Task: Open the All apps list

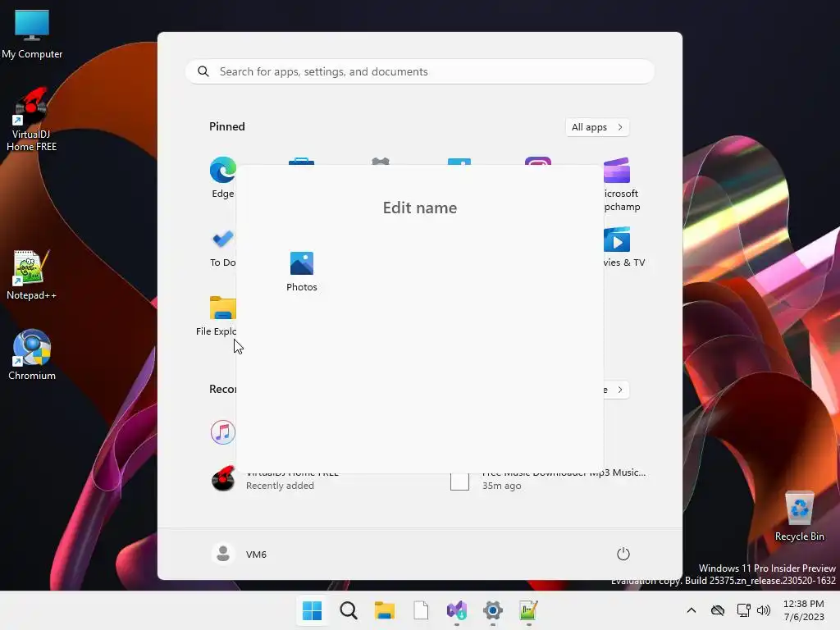Action: click(x=597, y=127)
